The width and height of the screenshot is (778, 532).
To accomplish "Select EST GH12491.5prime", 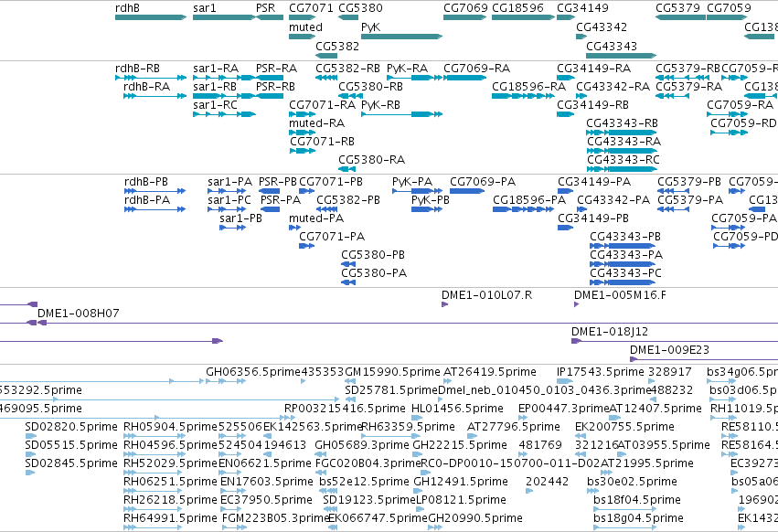I will (x=461, y=482).
